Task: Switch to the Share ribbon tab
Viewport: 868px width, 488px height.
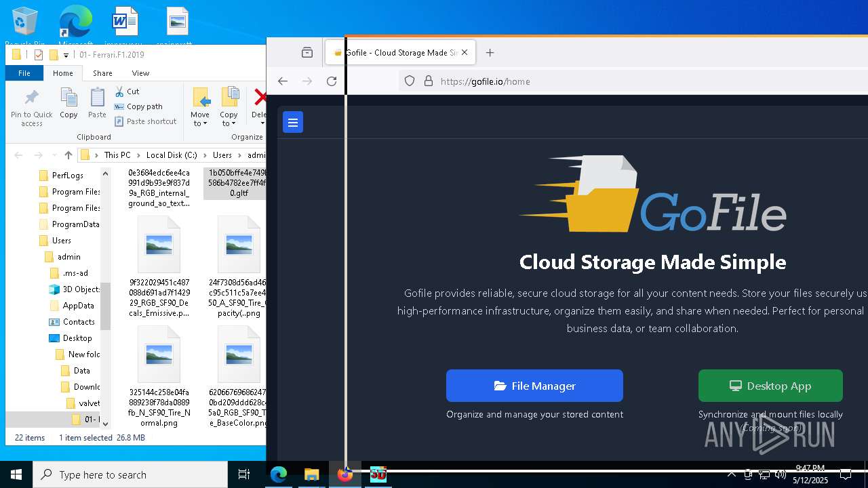Action: [102, 73]
